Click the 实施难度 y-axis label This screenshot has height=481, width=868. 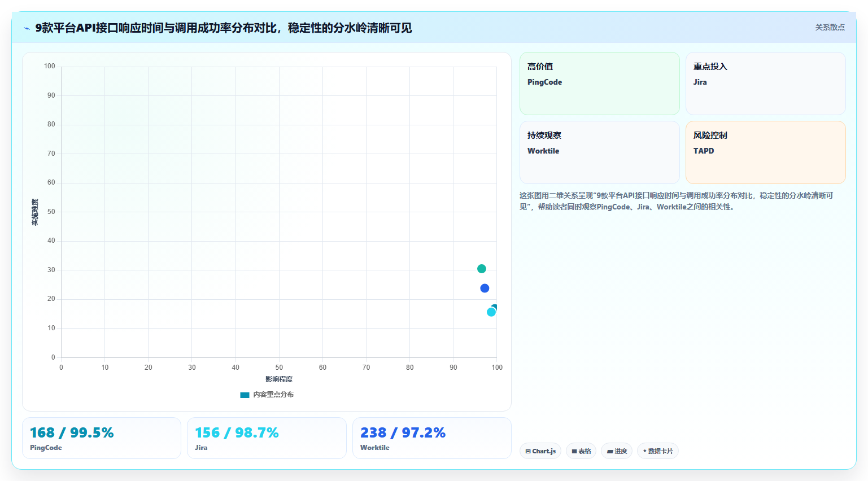point(35,212)
